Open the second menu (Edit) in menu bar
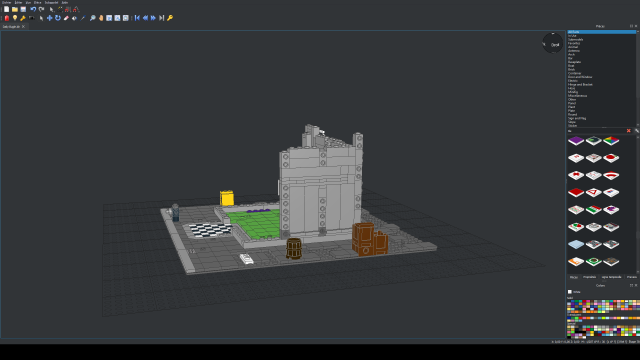Screen dimensions: 640x360 (x=18, y=2)
